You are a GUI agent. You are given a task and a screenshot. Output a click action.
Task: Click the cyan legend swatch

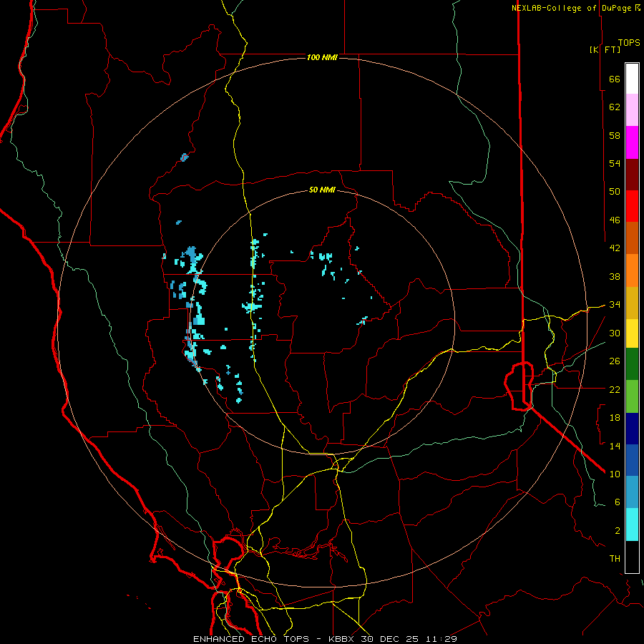click(632, 525)
